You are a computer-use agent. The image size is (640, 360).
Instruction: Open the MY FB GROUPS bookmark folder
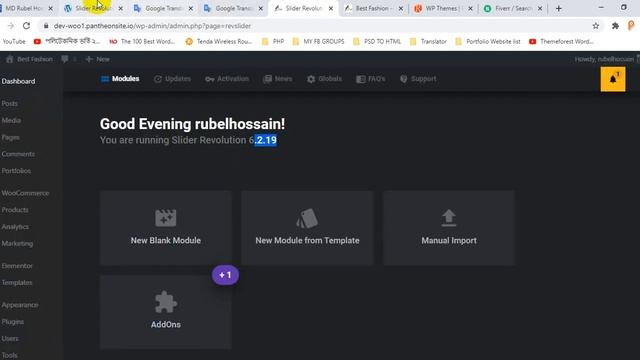click(x=319, y=41)
